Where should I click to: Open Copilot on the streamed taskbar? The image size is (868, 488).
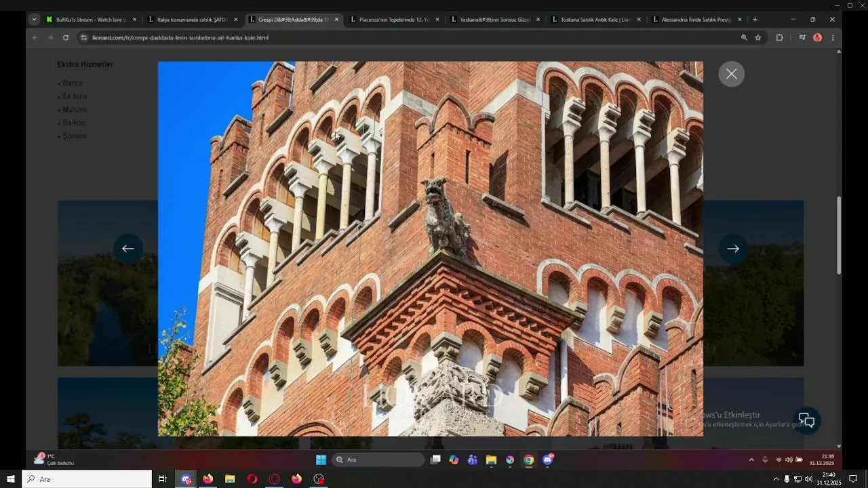(x=454, y=460)
